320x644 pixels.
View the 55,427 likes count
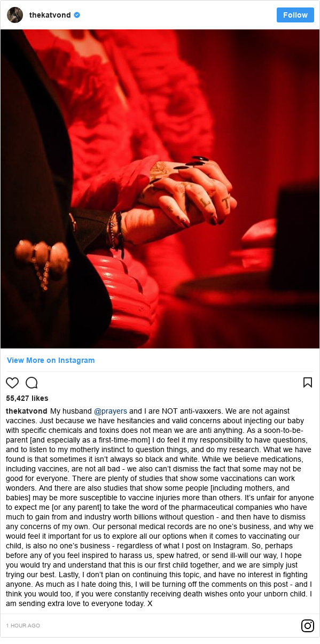coord(27,398)
